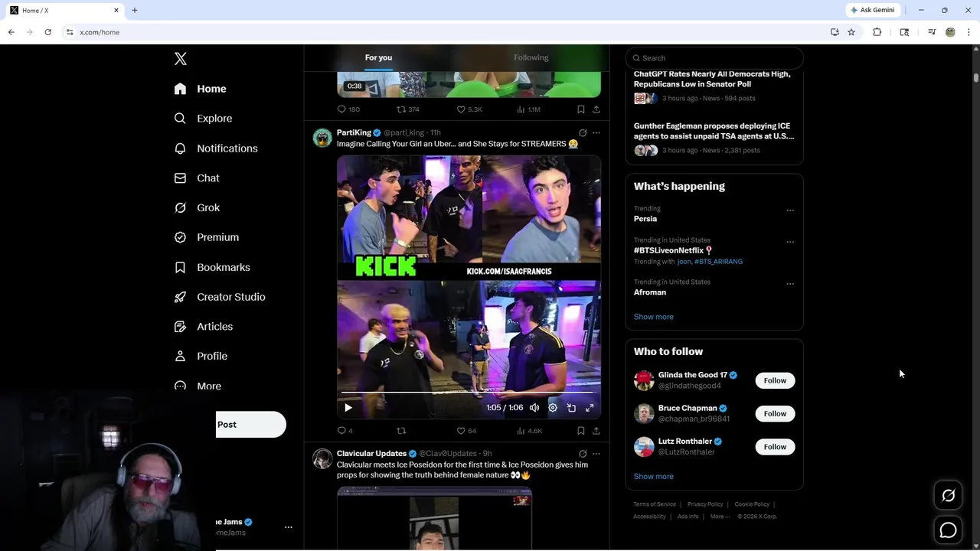Open Clavicular Updates video thumbnail

pyautogui.click(x=434, y=518)
